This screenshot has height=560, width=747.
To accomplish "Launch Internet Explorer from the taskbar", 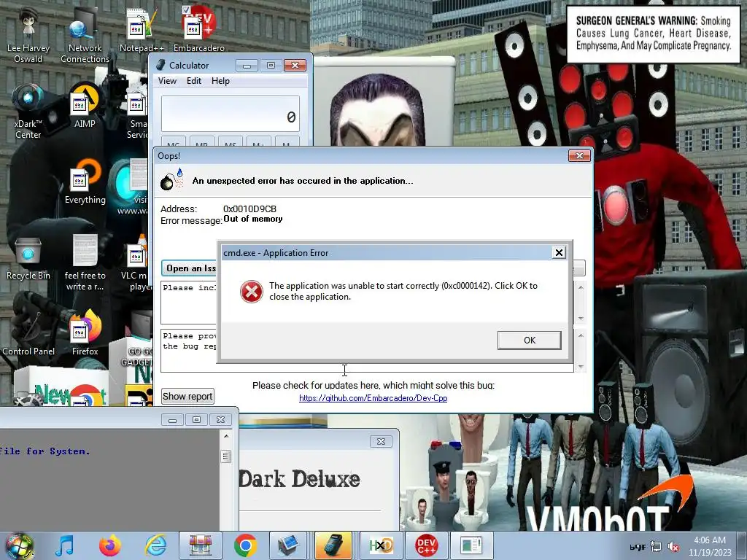I will [155, 545].
